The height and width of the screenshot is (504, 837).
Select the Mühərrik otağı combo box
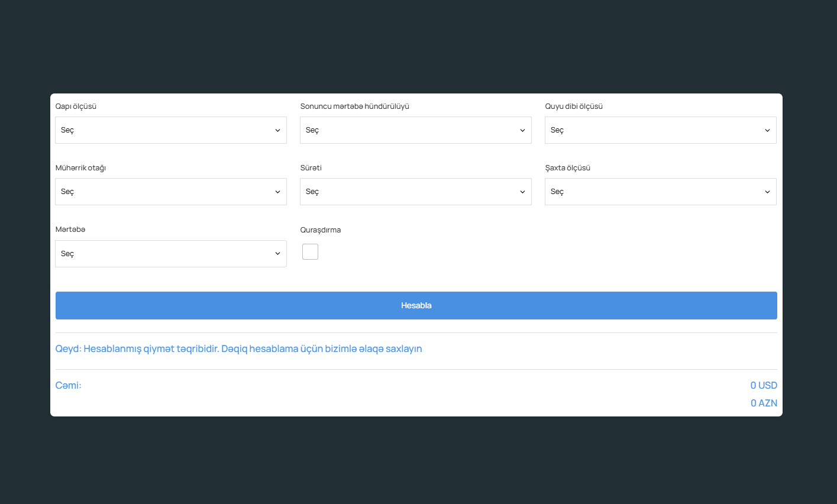pos(170,192)
